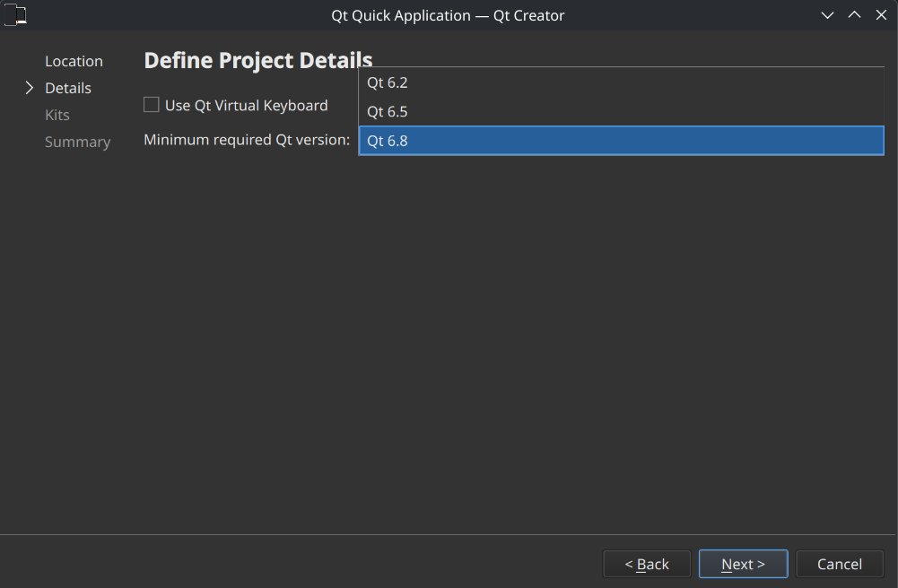Screen dimensions: 898x588
Task: Jump to the Summary wizard step
Action: coord(78,142)
